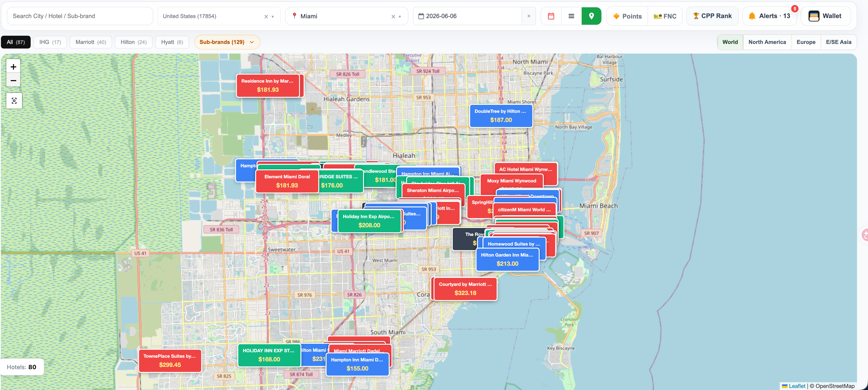Switch to list view icon
The width and height of the screenshot is (868, 390).
pyautogui.click(x=571, y=16)
